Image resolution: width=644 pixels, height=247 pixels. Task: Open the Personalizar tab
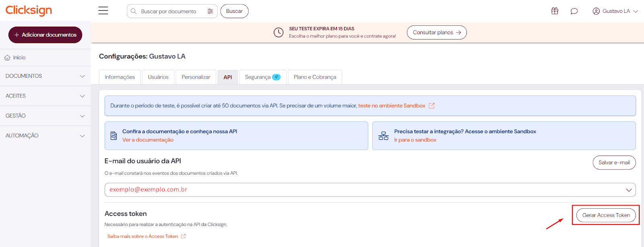pyautogui.click(x=196, y=77)
